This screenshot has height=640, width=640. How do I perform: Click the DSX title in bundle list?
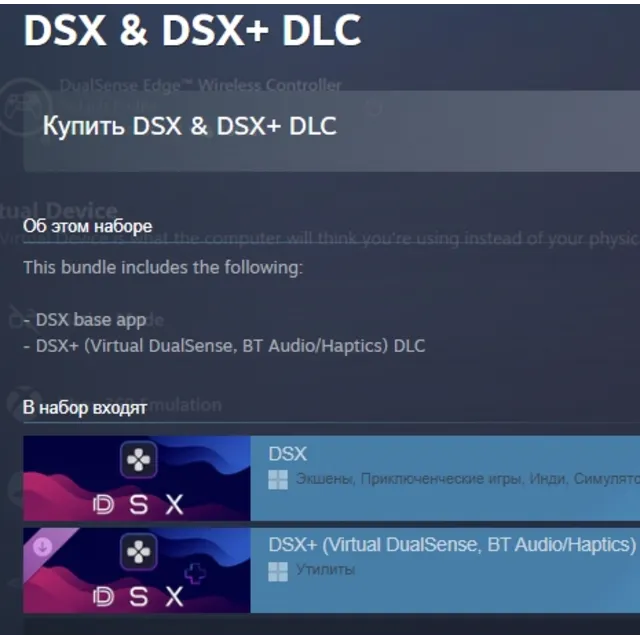(287, 454)
